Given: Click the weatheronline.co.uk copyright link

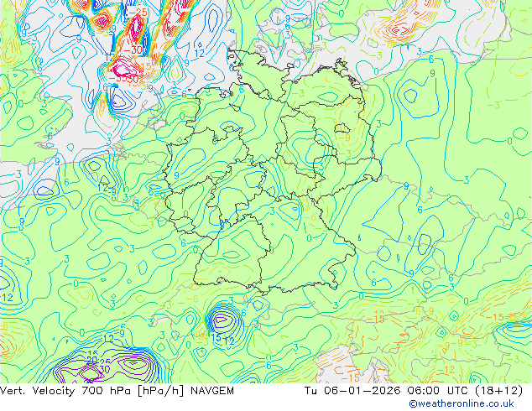Looking at the screenshot, I should (x=462, y=403).
